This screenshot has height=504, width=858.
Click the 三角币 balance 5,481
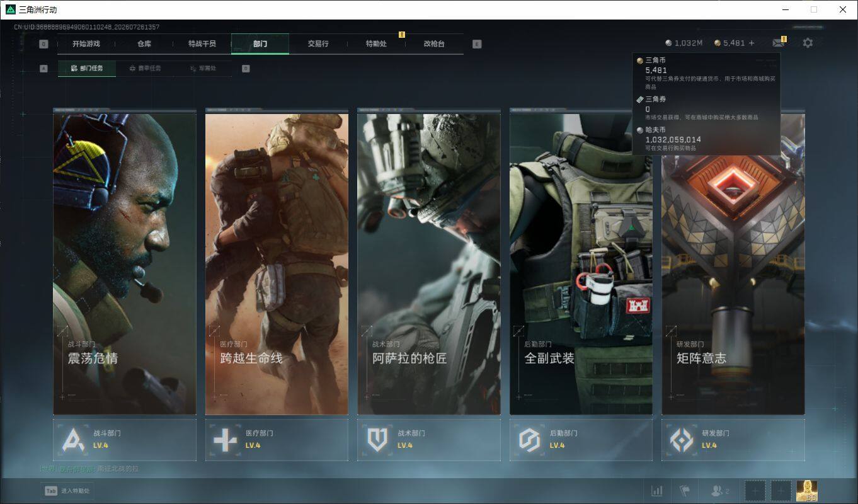[x=729, y=43]
